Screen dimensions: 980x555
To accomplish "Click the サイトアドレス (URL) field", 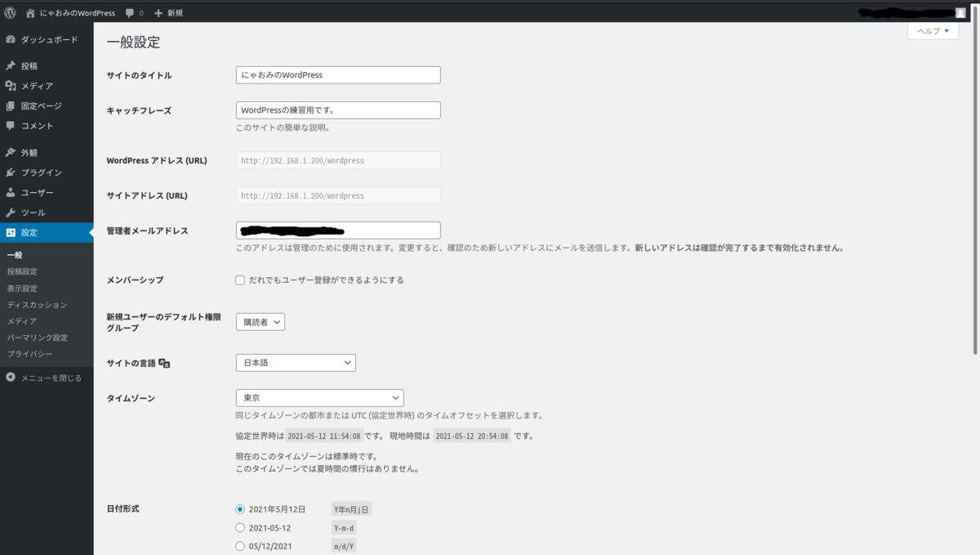I will tap(338, 195).
